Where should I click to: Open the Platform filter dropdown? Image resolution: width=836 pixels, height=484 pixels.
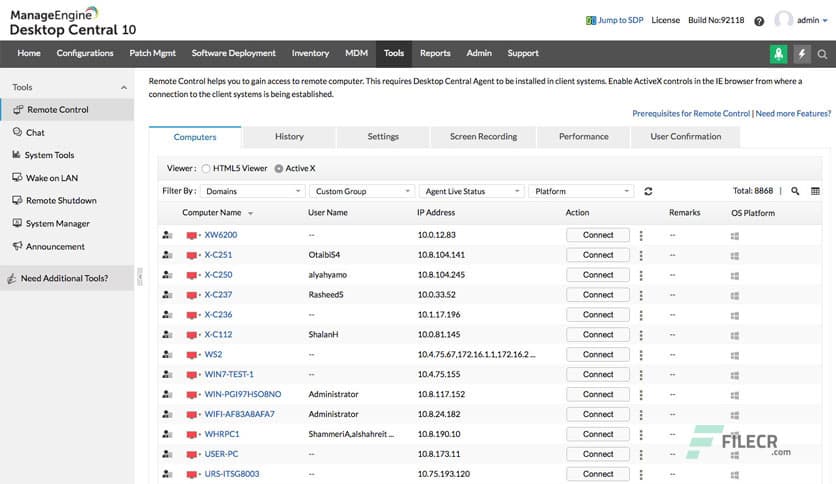point(581,191)
